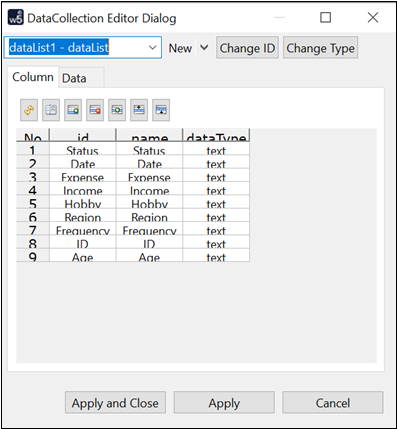Click Status cell in the id column
Viewport: 397px width, 429px height.
click(83, 149)
